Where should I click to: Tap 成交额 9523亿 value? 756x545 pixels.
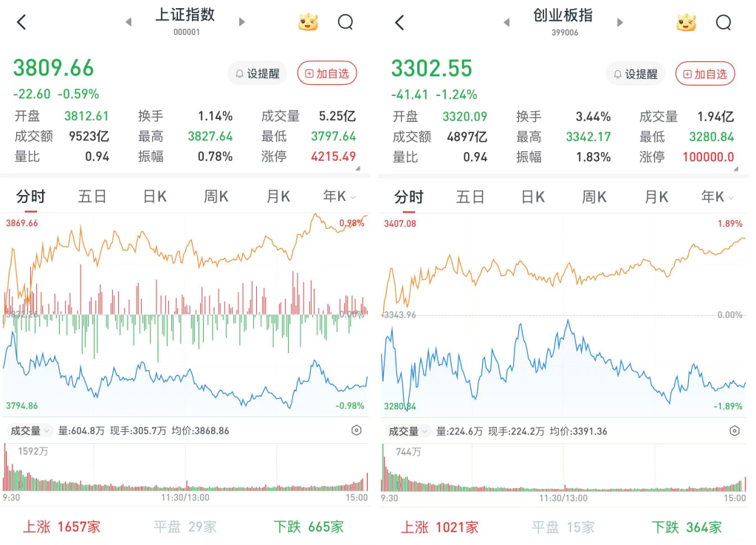[89, 136]
